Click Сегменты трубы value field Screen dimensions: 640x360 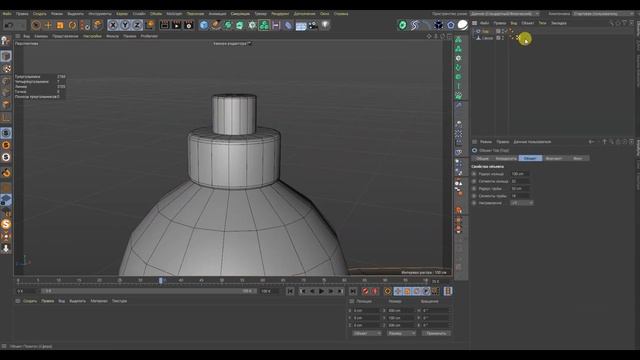click(x=520, y=196)
